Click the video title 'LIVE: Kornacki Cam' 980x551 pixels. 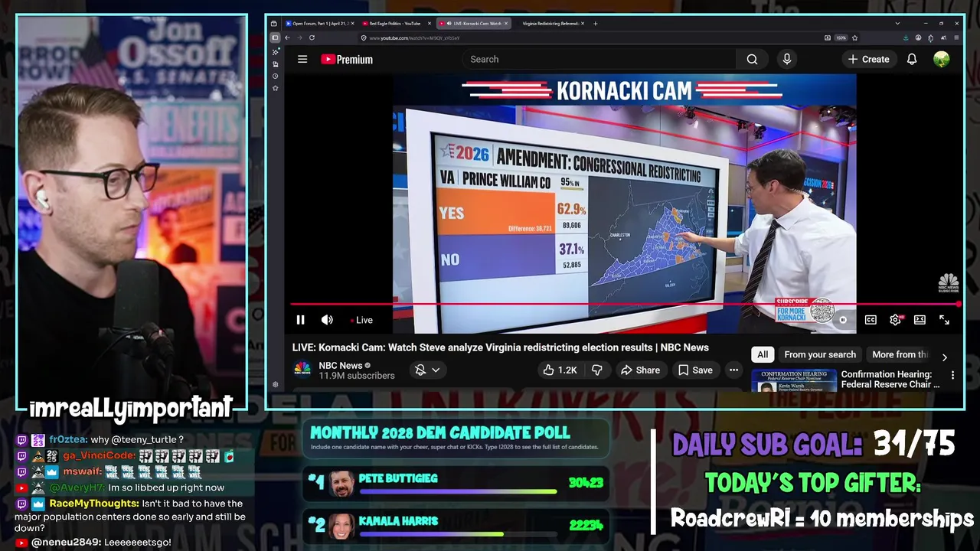[x=500, y=347]
